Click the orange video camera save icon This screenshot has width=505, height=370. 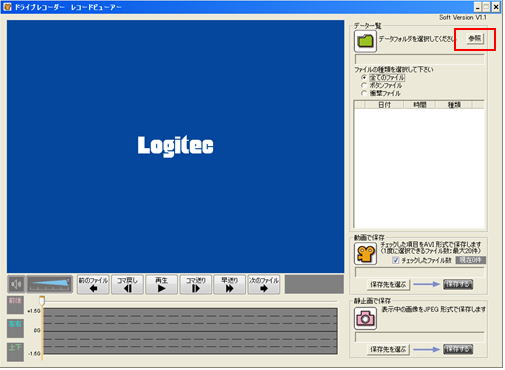click(x=365, y=254)
